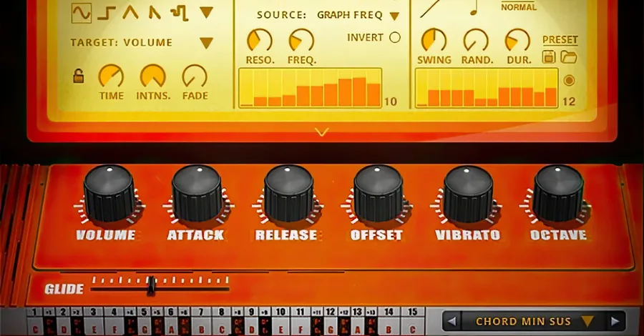644x336 pixels.
Task: Open the LFO waveform dropdown arrow
Action: point(206,13)
